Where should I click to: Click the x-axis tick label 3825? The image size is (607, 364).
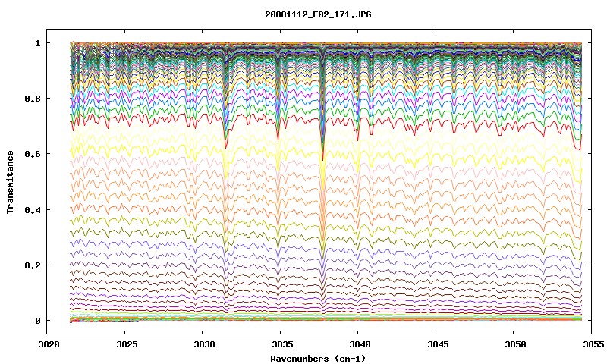[x=127, y=344]
